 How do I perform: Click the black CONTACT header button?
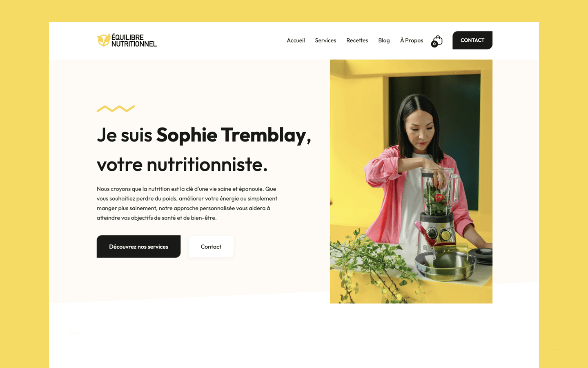(x=472, y=40)
